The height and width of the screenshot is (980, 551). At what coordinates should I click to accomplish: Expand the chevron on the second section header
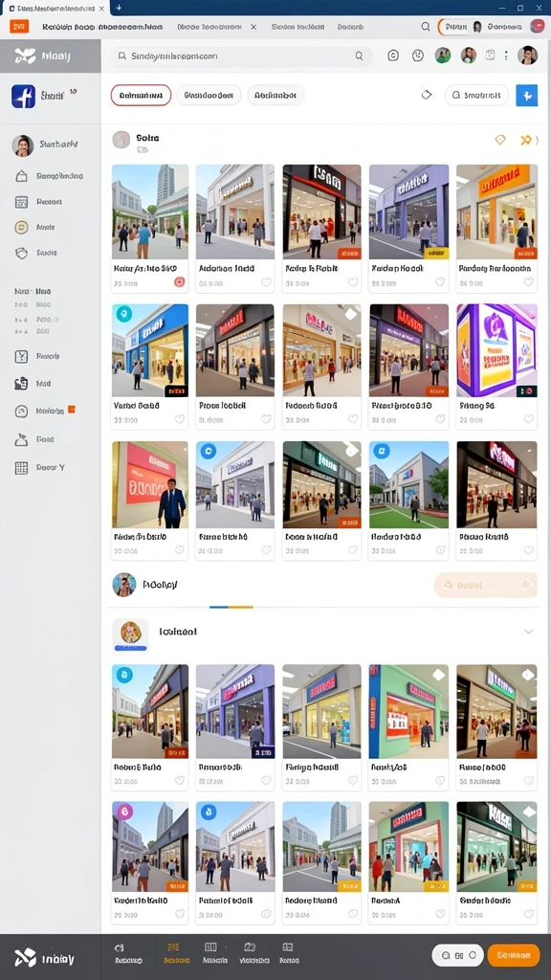click(528, 632)
